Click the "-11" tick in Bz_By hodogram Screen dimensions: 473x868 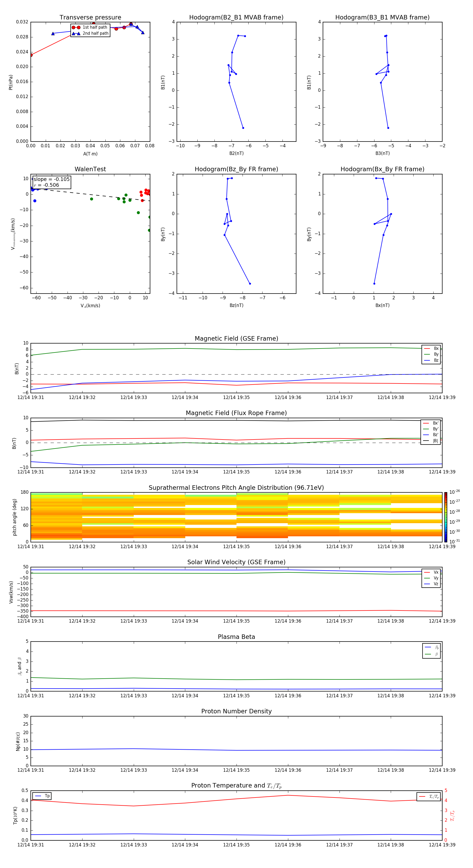tap(183, 298)
